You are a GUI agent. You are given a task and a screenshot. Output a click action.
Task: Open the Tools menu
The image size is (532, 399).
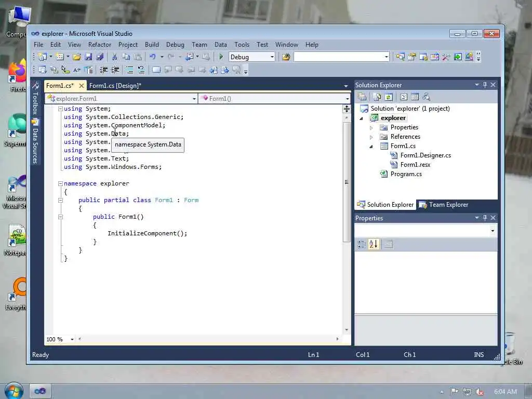(242, 45)
